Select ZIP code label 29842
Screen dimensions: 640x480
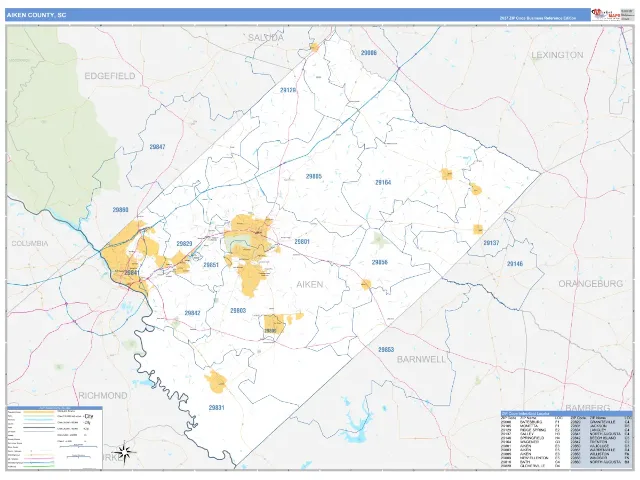tap(192, 313)
